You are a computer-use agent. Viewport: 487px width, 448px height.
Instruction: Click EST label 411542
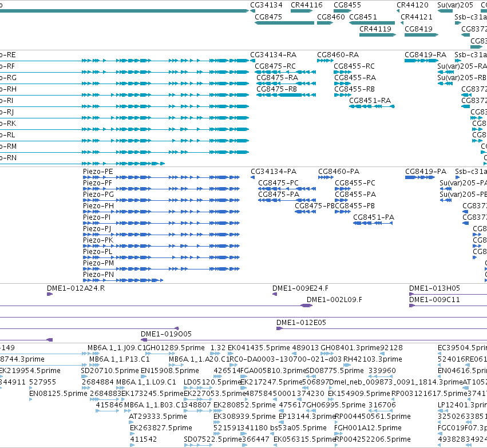(143, 439)
